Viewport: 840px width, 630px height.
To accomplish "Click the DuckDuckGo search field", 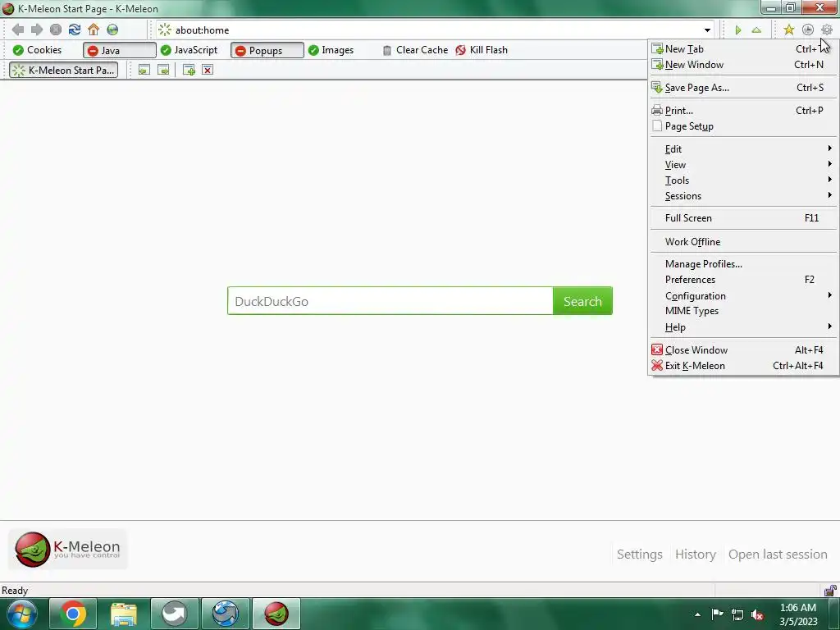I will [x=390, y=301].
